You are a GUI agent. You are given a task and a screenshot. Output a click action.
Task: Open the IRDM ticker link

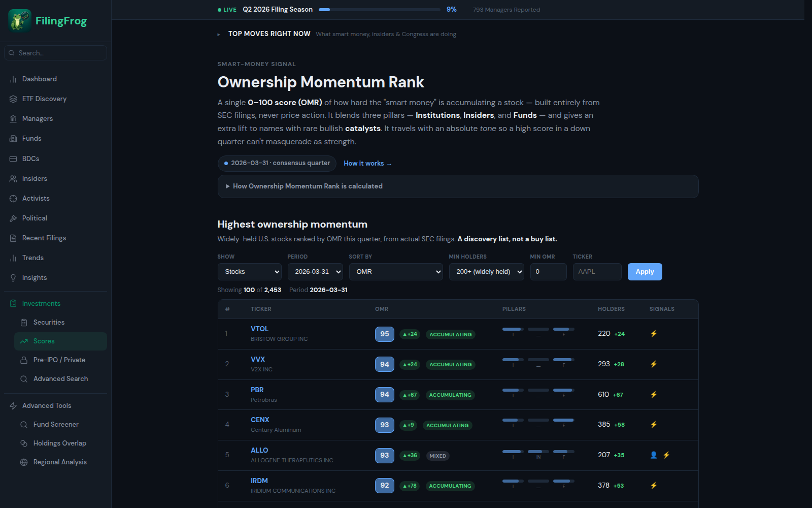(259, 481)
